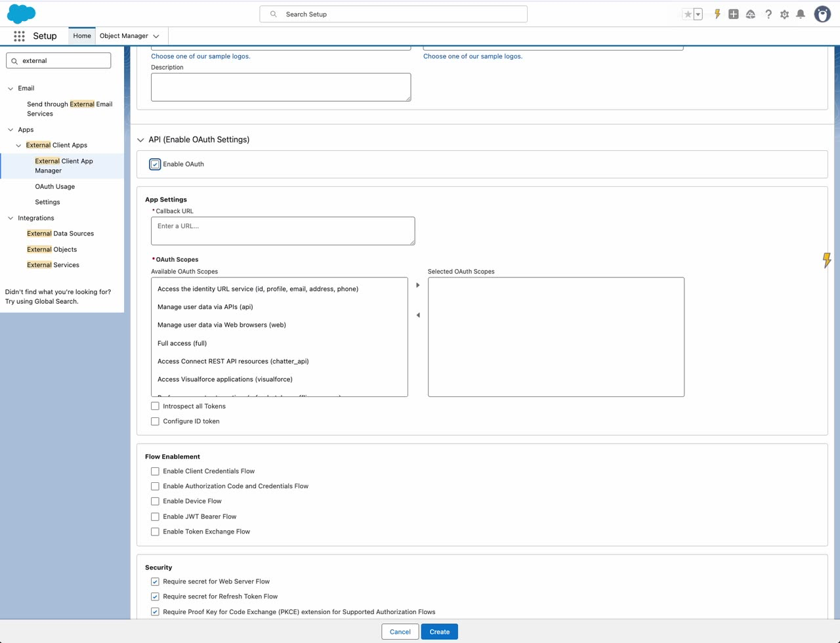Viewport: 840px width, 643px height.
Task: Open the Trailhead guidance icon
Action: [x=751, y=14]
